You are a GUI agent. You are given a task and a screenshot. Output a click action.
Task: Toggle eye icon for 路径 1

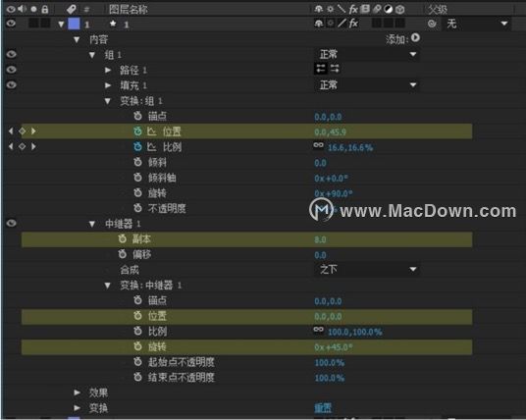[x=11, y=70]
